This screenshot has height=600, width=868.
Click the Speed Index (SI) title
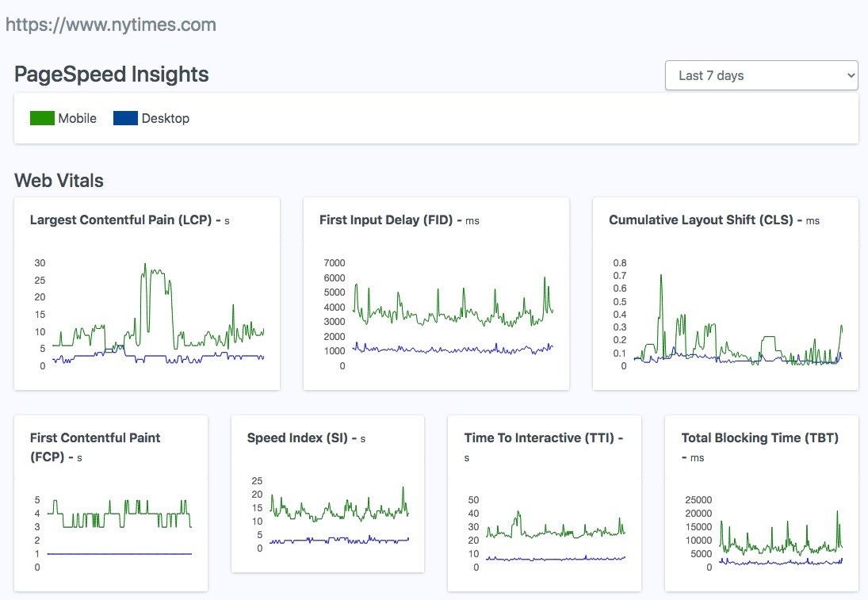pyautogui.click(x=297, y=438)
